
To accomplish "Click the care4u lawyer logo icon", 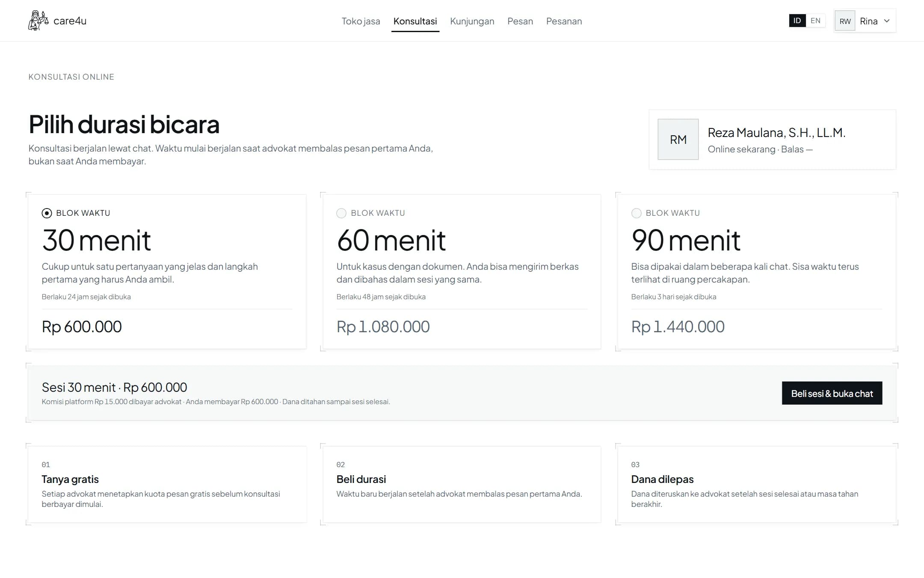I will [38, 21].
